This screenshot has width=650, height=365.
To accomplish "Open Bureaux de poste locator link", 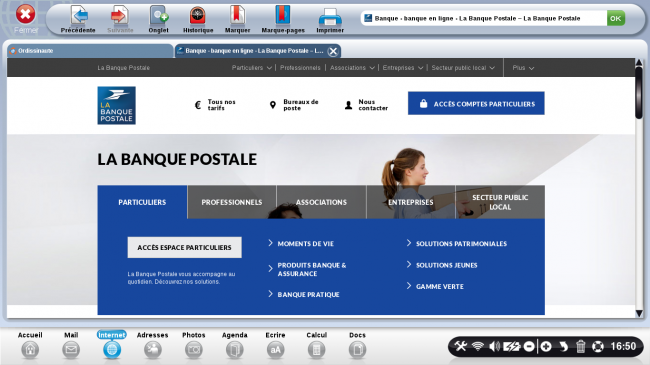I will click(294, 105).
